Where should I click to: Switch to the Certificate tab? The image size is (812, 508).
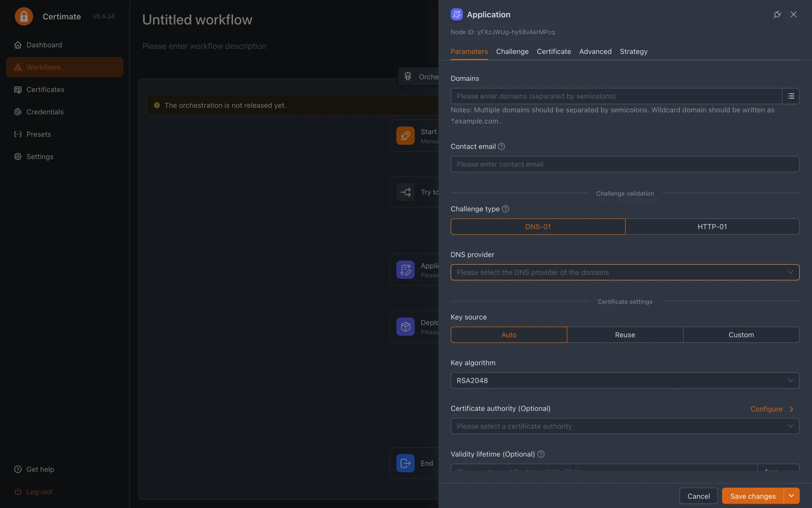[554, 51]
